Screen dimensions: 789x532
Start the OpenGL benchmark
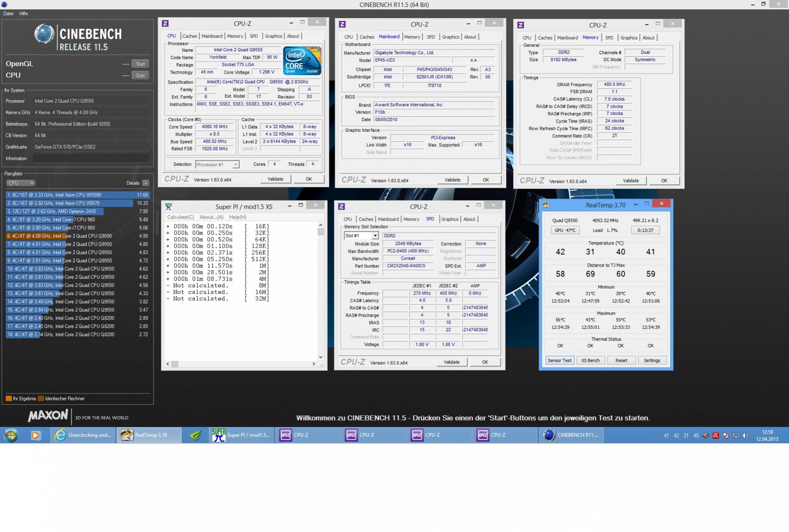point(140,64)
